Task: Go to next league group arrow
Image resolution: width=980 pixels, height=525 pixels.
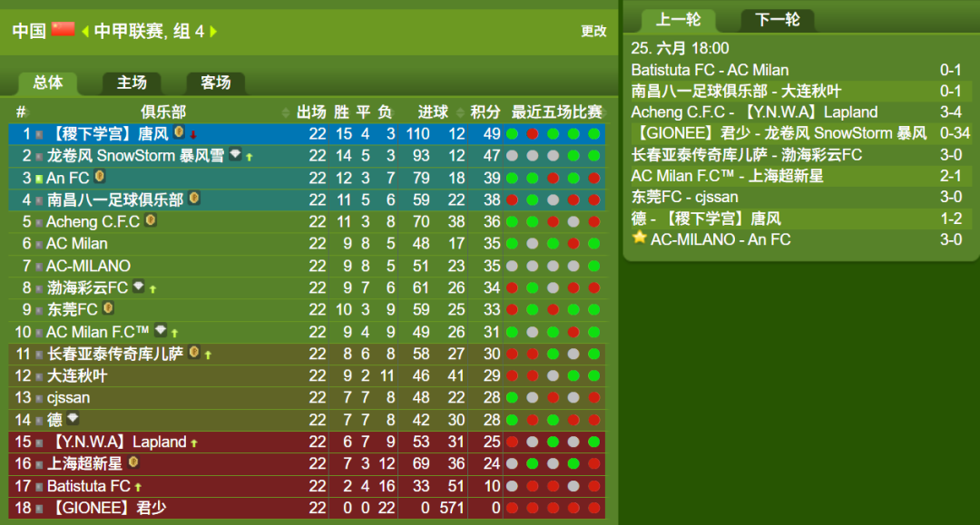Action: [213, 31]
